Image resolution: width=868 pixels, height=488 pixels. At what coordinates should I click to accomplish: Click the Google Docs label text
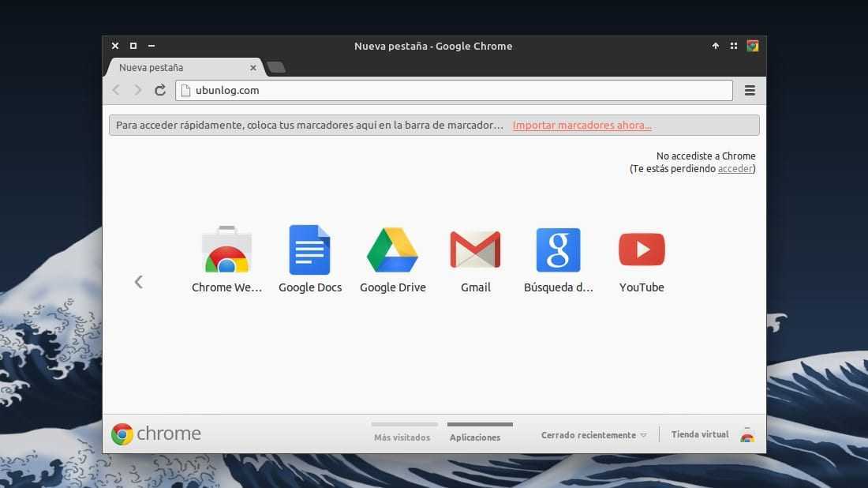point(310,287)
